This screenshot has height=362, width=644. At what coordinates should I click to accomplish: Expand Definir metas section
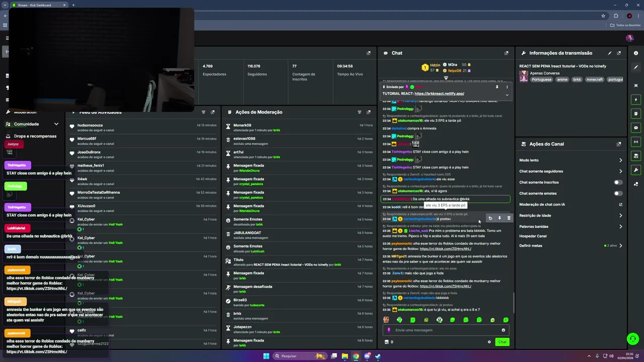pos(620,246)
